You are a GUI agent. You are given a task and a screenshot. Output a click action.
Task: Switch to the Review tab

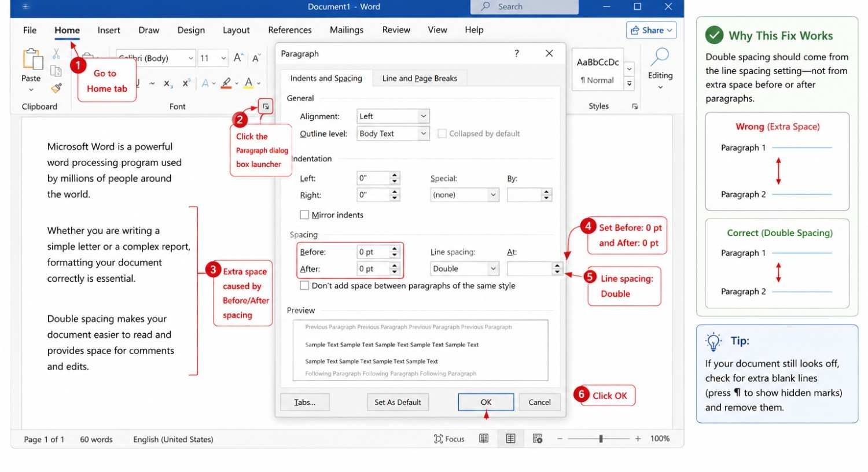click(x=396, y=30)
